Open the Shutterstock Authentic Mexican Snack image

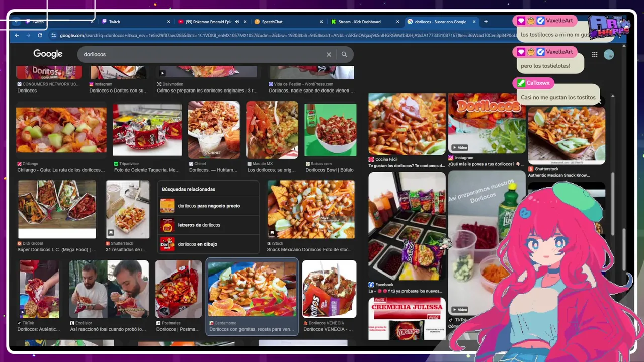point(567,135)
